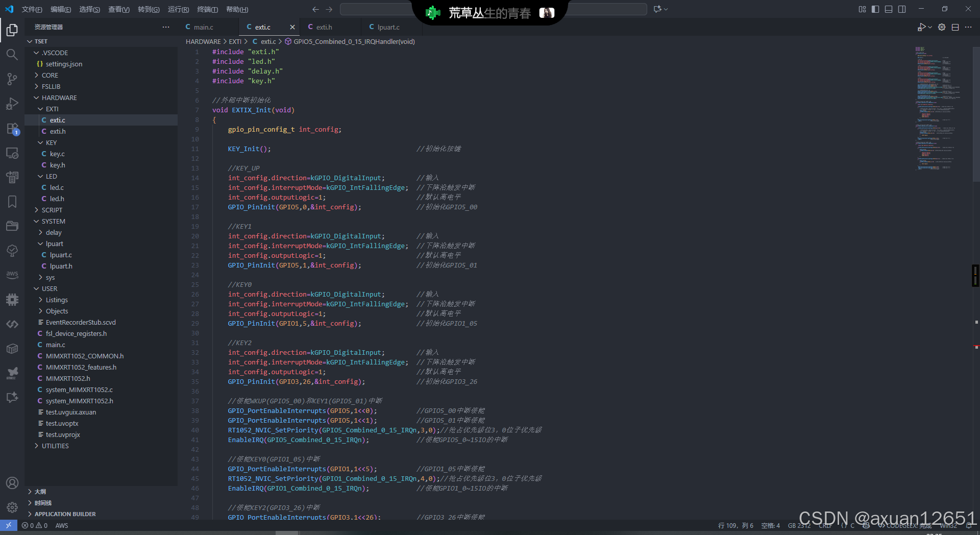Open MIMXRT1052_features.h file

[101, 367]
